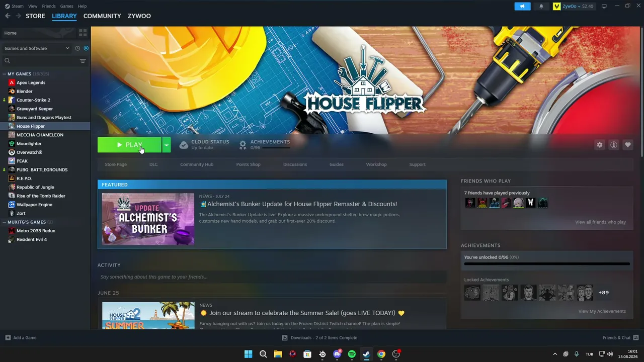Open the notifications bell
This screenshot has width=644, height=362.
(541, 6)
